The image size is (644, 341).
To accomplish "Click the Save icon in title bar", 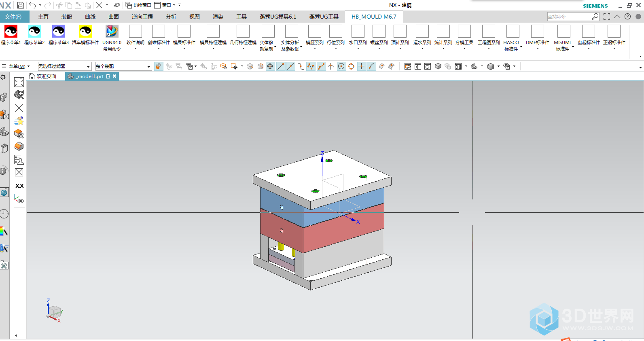I will coord(21,5).
